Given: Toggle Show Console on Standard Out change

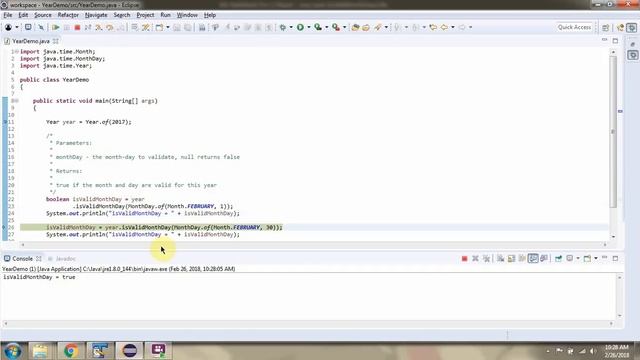Looking at the screenshot, I should click(x=533, y=258).
